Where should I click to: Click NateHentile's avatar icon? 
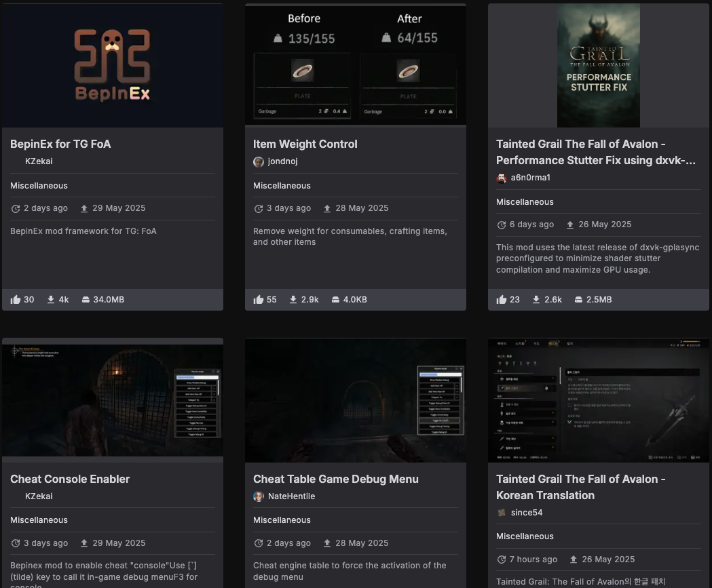[x=259, y=497]
